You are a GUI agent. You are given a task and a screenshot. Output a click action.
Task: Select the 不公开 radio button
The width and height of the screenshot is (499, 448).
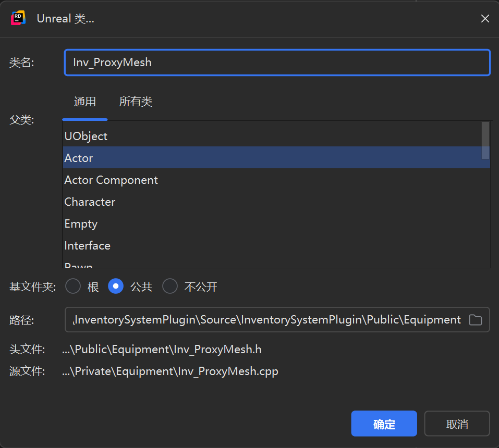coord(170,287)
